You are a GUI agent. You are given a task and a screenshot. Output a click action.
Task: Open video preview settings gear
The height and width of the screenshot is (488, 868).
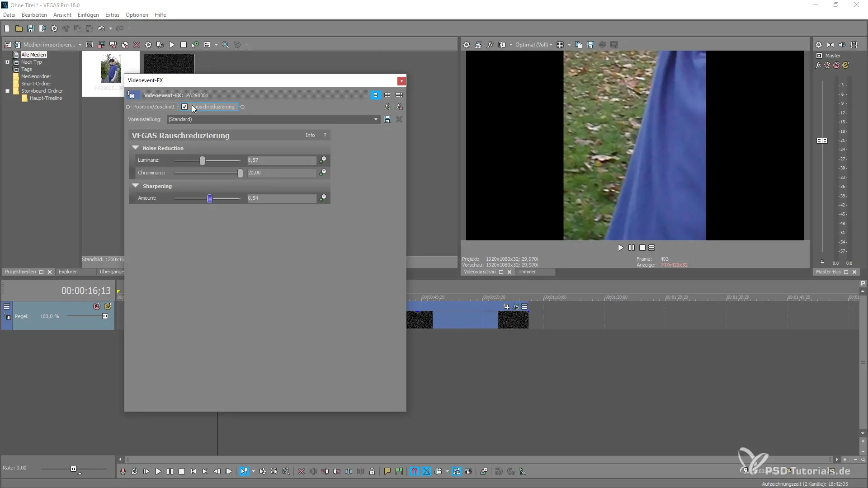(467, 45)
